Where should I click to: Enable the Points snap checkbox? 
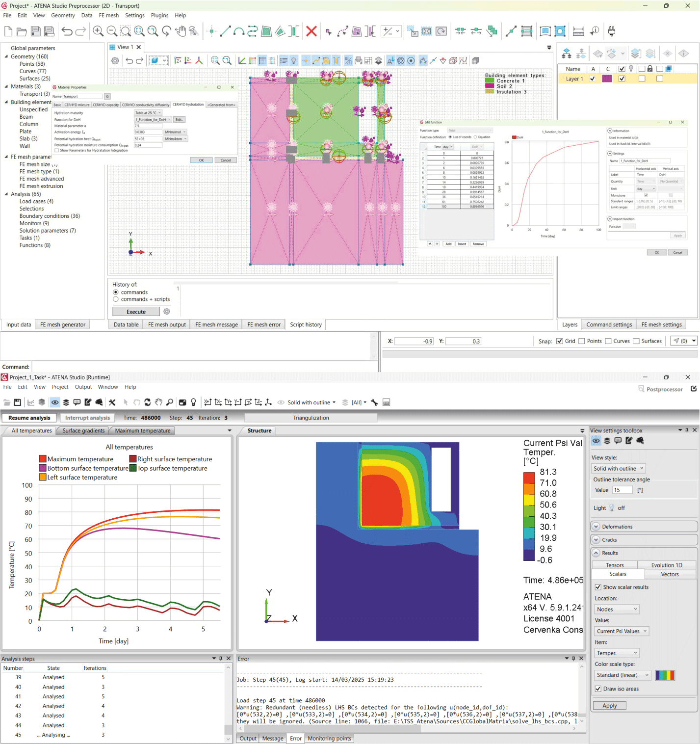click(x=582, y=341)
